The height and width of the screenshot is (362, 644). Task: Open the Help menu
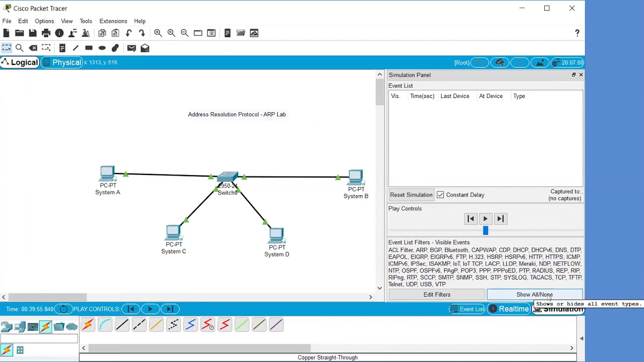(x=140, y=21)
